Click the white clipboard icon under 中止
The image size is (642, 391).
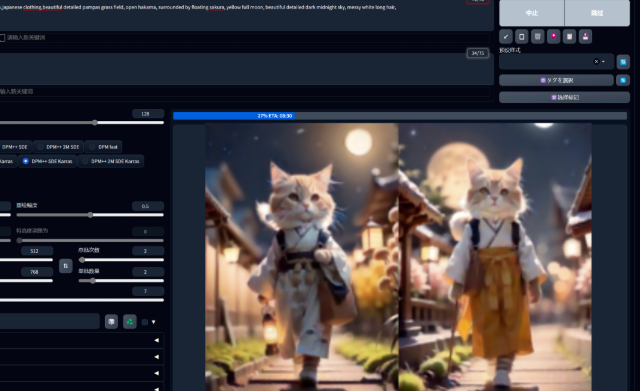pyautogui.click(x=522, y=36)
